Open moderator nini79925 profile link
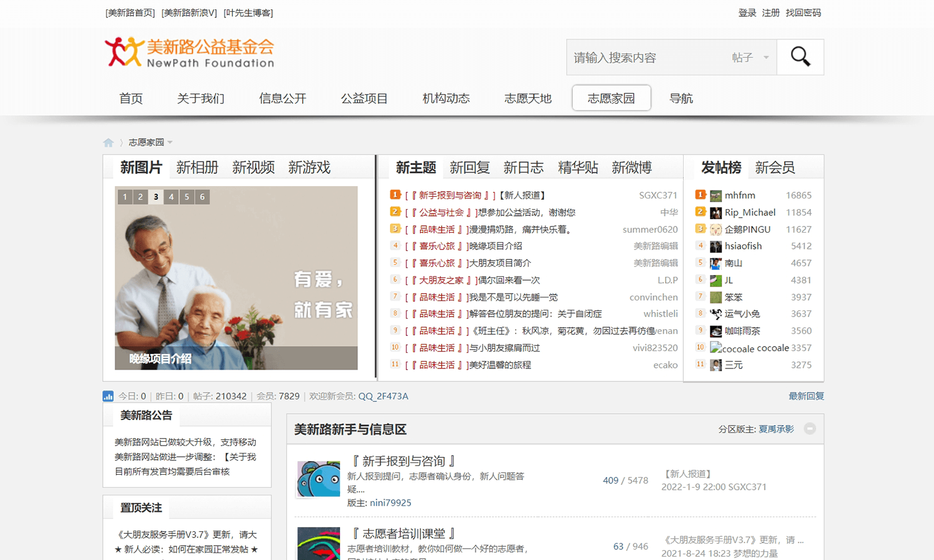This screenshot has width=934, height=560. (x=390, y=503)
